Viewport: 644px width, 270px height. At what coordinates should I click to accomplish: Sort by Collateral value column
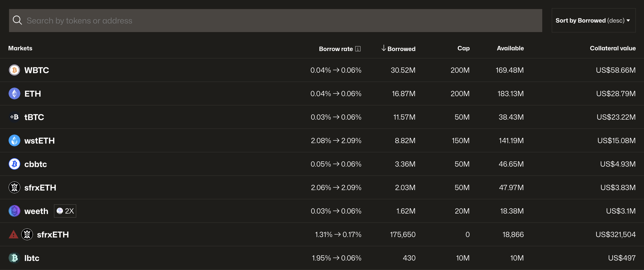(612, 48)
